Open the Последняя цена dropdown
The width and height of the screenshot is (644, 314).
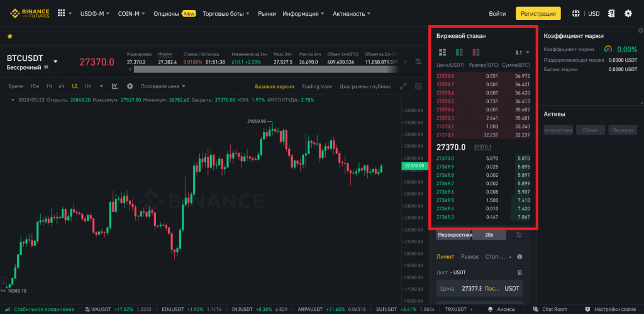(x=163, y=86)
